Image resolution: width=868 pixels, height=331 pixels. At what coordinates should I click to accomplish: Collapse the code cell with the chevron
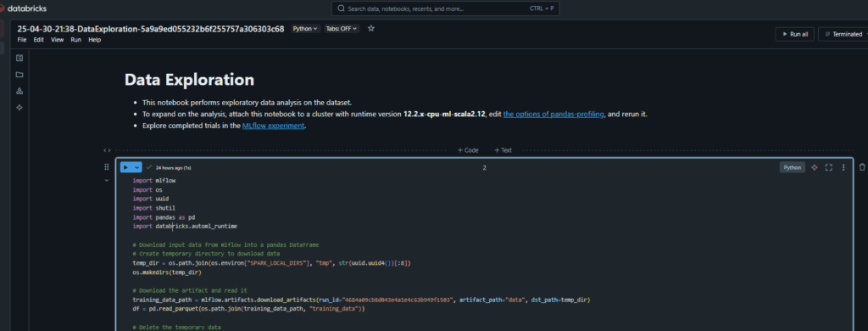coord(107,180)
